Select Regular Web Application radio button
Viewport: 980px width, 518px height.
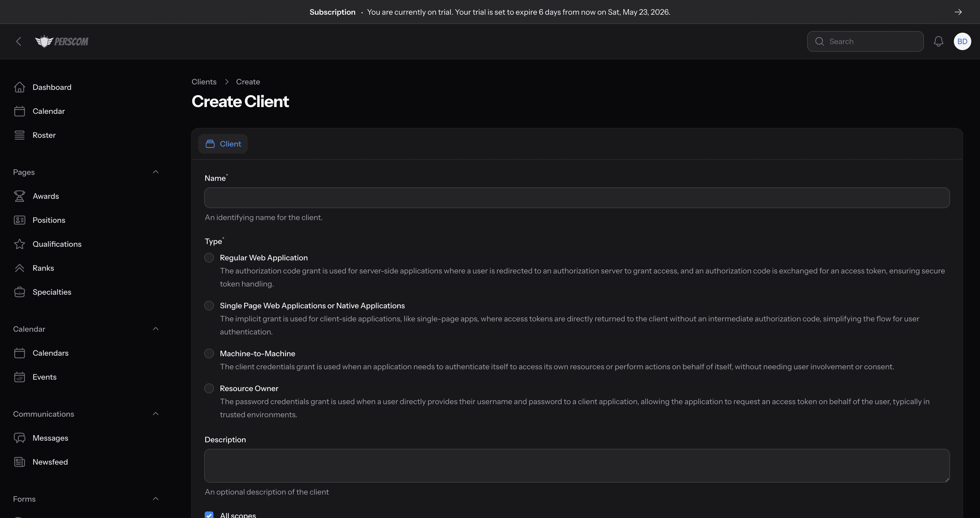209,258
